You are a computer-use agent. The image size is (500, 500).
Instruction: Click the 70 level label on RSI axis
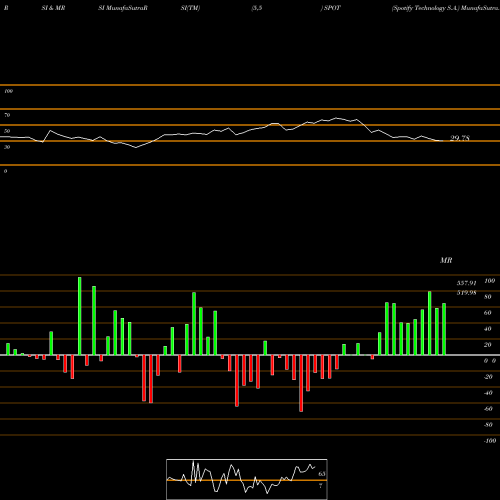[x=7, y=115]
